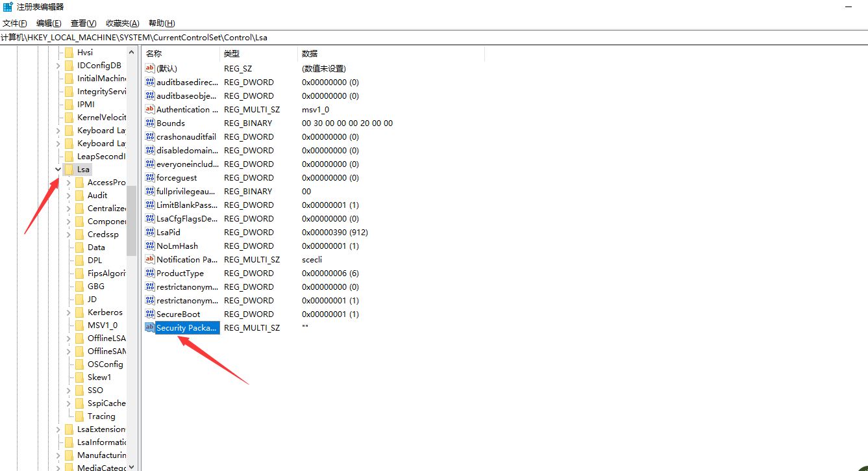
Task: Click the LsaPid DWORD value icon
Action: [150, 233]
